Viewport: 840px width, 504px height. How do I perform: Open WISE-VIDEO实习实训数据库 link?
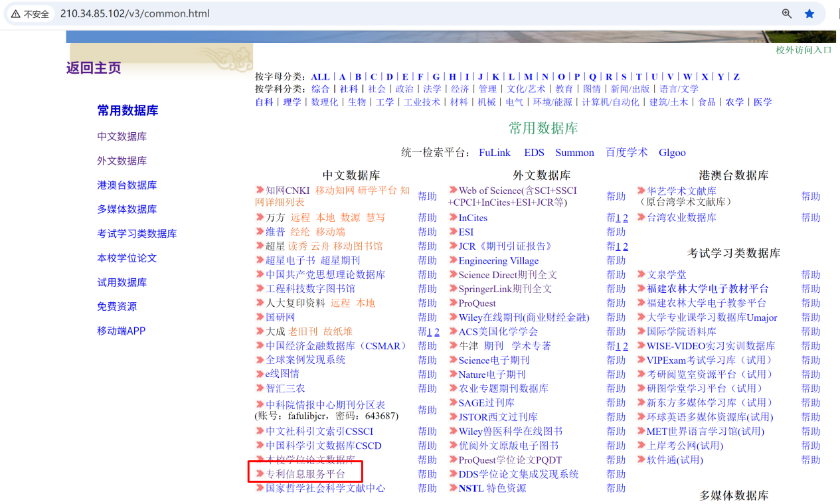[711, 346]
